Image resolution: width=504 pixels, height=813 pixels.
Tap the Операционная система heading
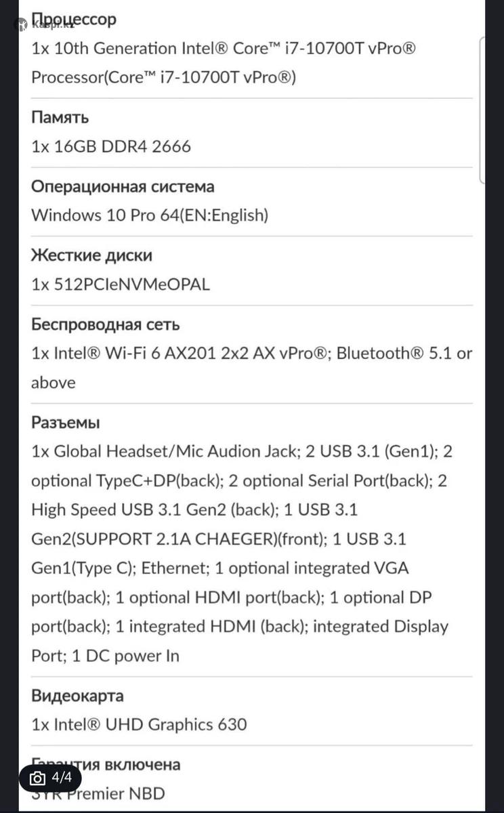[123, 186]
